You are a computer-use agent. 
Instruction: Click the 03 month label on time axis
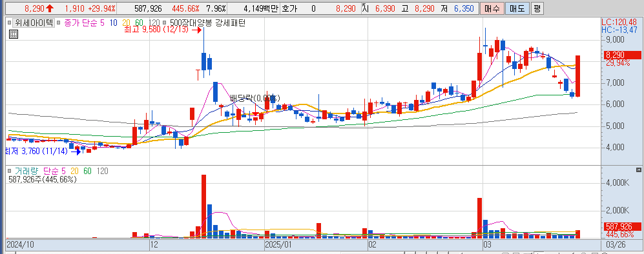(x=488, y=244)
